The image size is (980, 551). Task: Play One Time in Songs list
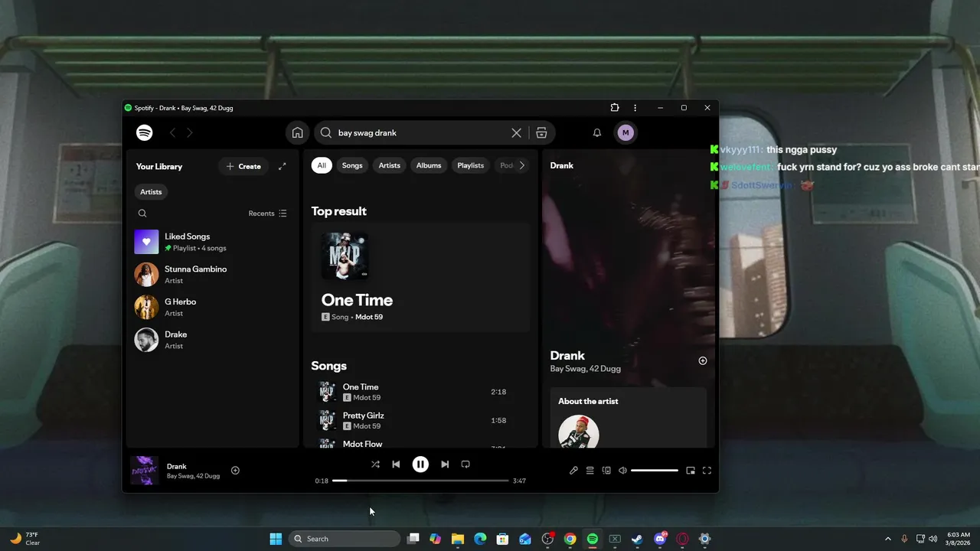(420, 392)
